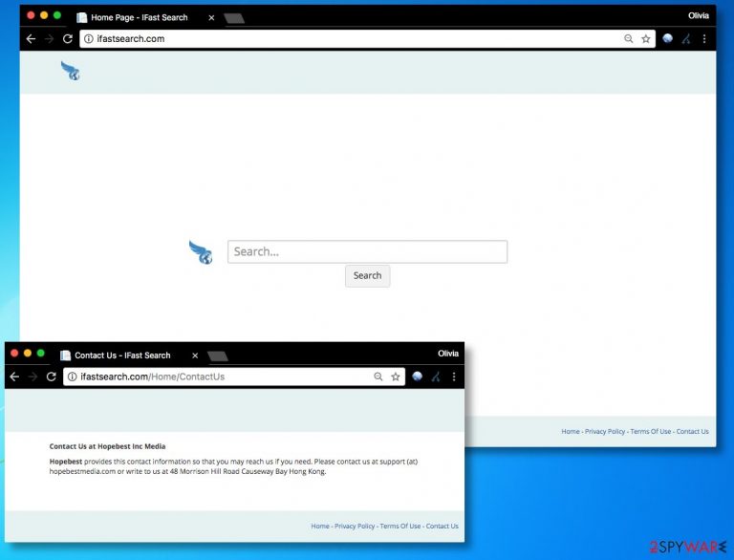Select the Home Page - IFast Search tab

tap(139, 17)
